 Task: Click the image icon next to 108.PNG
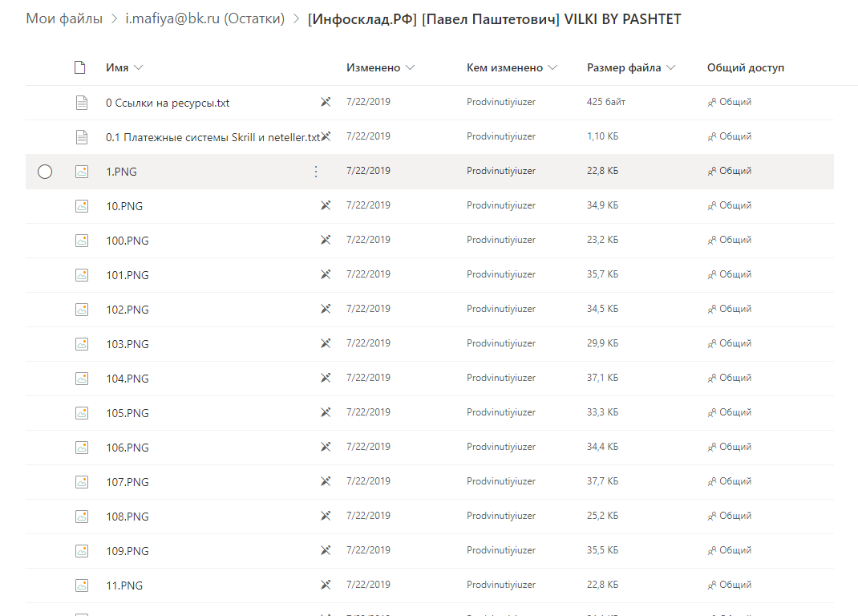coord(82,517)
